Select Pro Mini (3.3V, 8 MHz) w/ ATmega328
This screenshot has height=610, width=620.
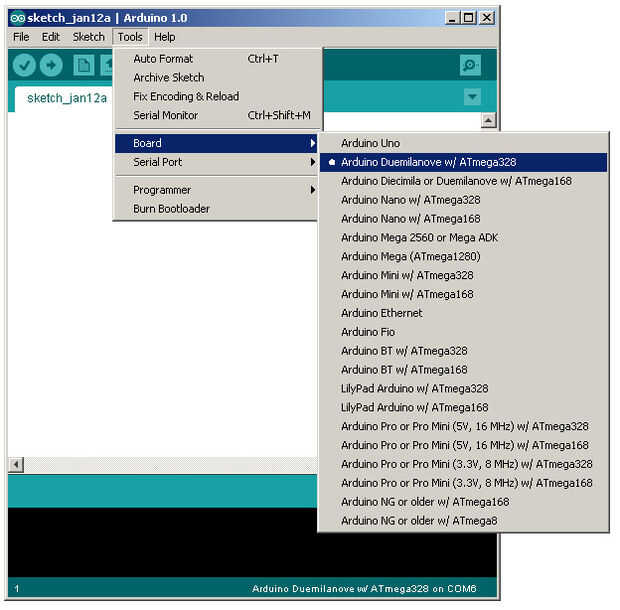tap(463, 464)
